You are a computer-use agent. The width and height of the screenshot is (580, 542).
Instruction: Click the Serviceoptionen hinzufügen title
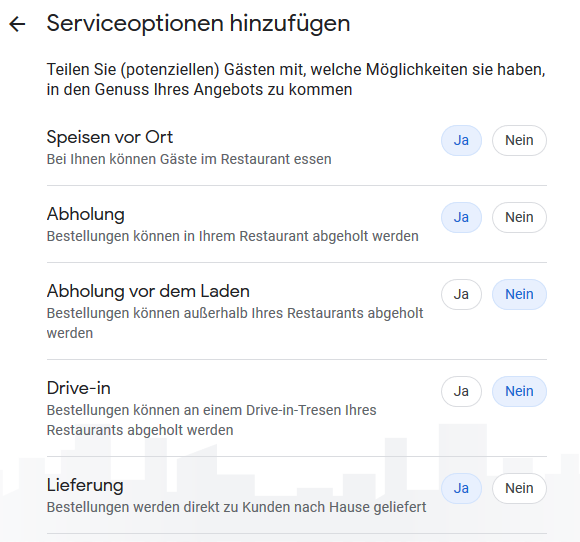click(x=198, y=24)
